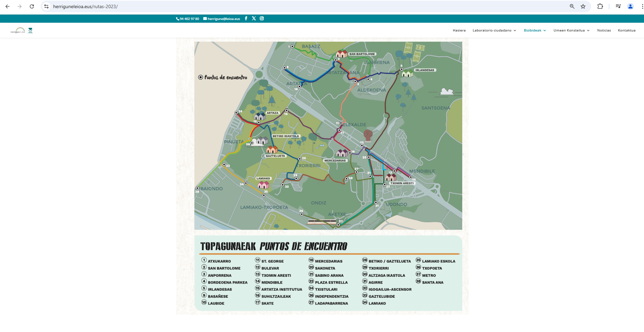Open the Kontaktua page link
The height and width of the screenshot is (332, 644).
pyautogui.click(x=626, y=30)
